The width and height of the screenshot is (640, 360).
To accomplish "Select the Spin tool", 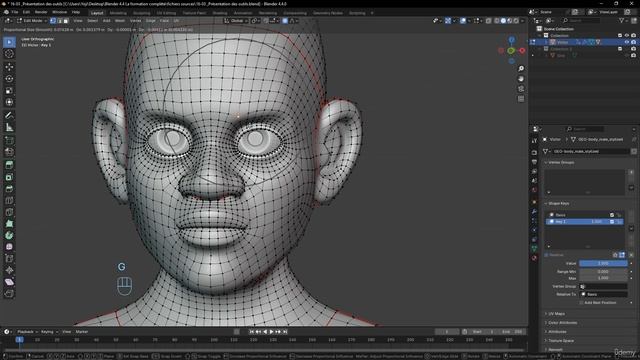I will click(9, 236).
